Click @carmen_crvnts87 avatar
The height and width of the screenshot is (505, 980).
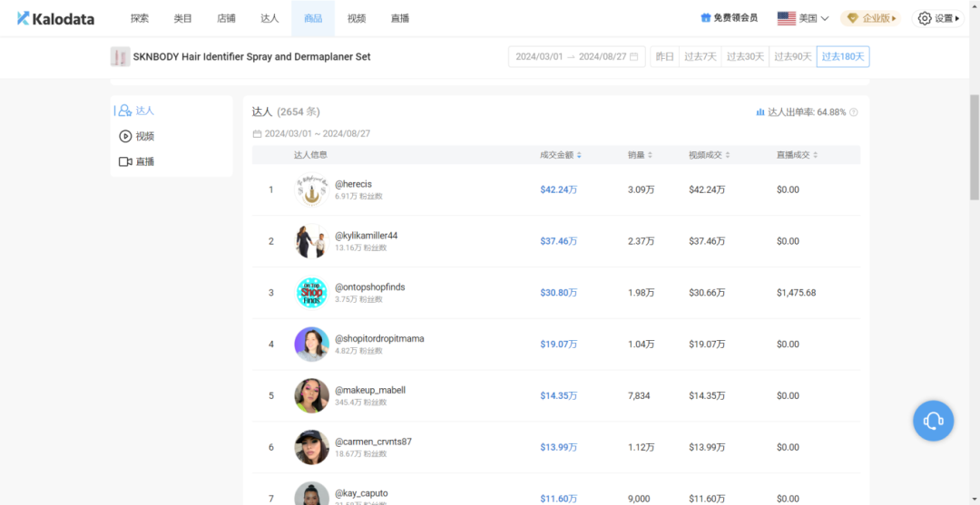click(x=311, y=447)
